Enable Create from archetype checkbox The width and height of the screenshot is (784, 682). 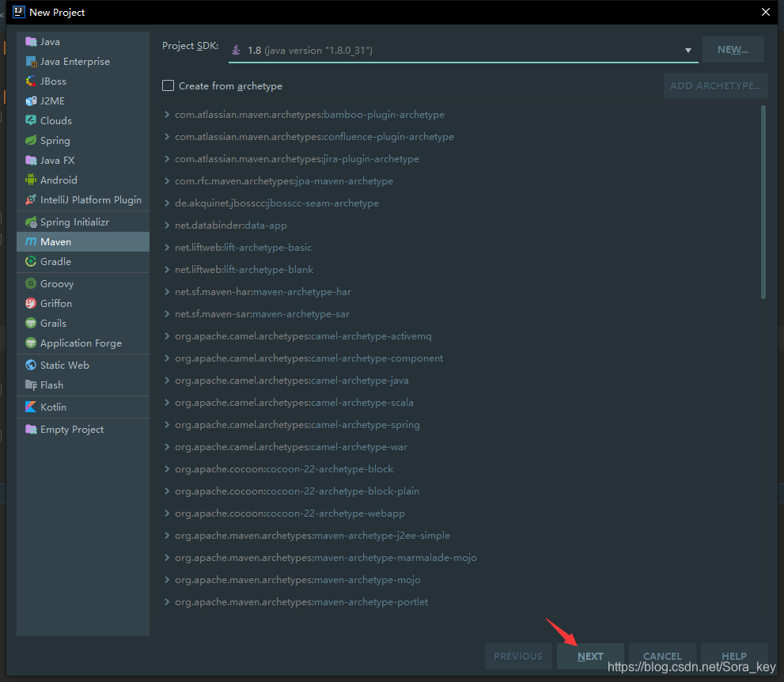coord(168,86)
